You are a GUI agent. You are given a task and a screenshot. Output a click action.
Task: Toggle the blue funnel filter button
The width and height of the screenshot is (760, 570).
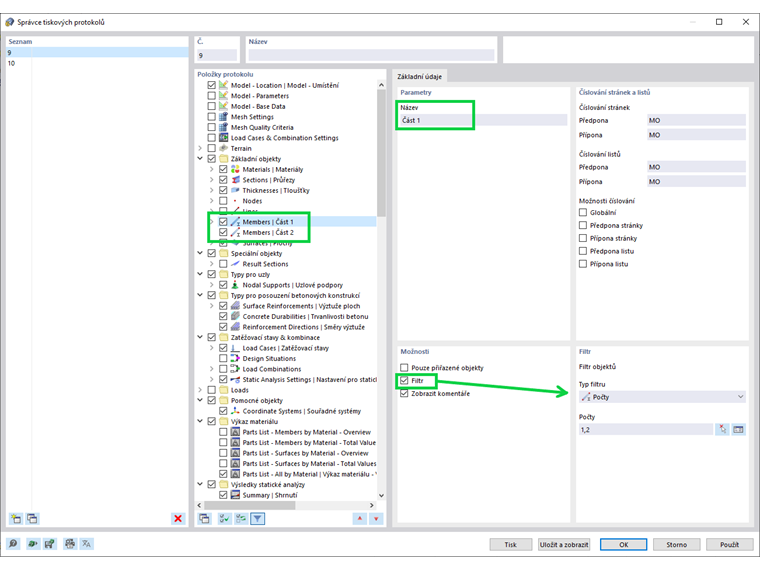[x=257, y=519]
